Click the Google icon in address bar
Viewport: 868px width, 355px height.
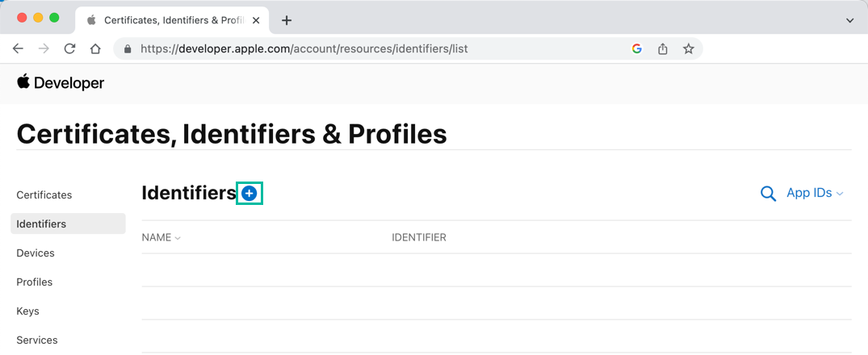pos(637,48)
